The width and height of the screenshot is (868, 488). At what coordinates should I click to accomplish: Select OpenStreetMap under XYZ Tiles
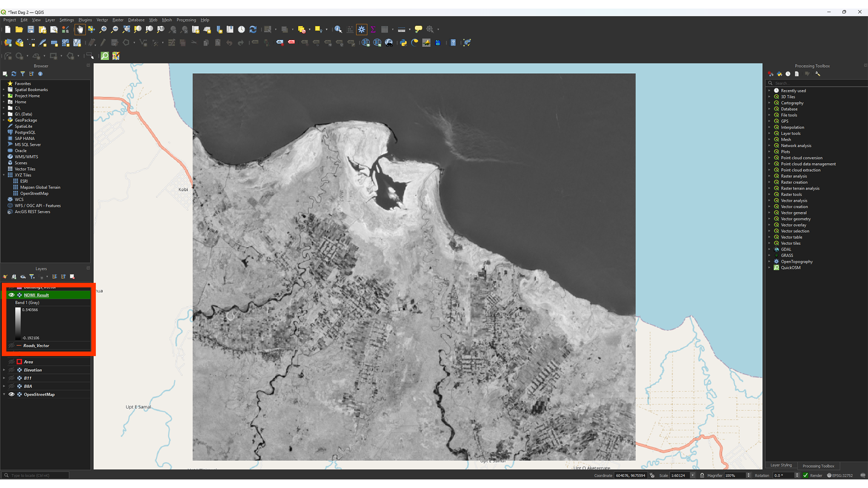point(34,193)
